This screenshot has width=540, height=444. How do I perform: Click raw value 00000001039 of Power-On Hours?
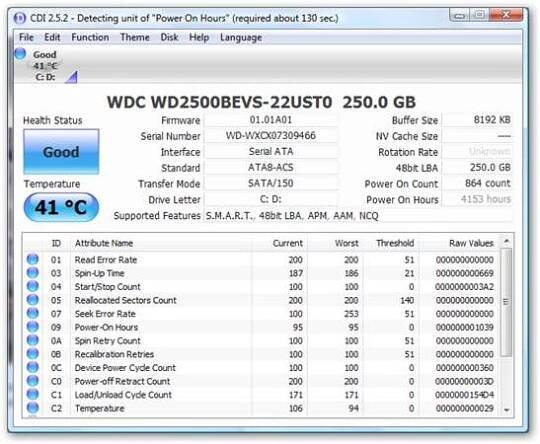click(465, 327)
